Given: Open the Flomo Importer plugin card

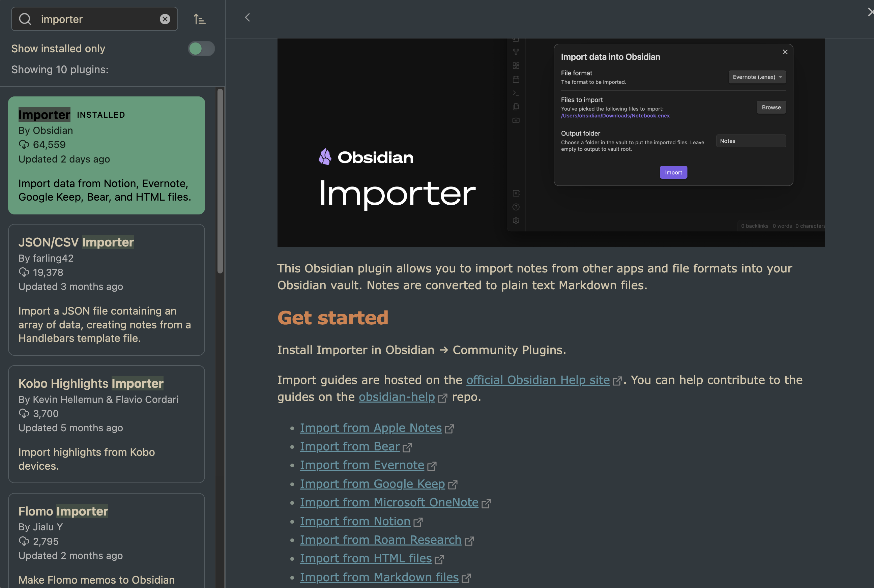Looking at the screenshot, I should tap(107, 541).
